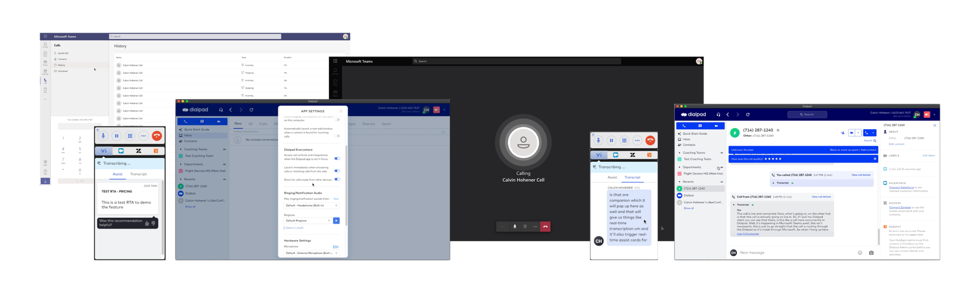Open profile dropdown arrow in Dialpad conversation window
The height and width of the screenshot is (293, 980).
click(934, 115)
